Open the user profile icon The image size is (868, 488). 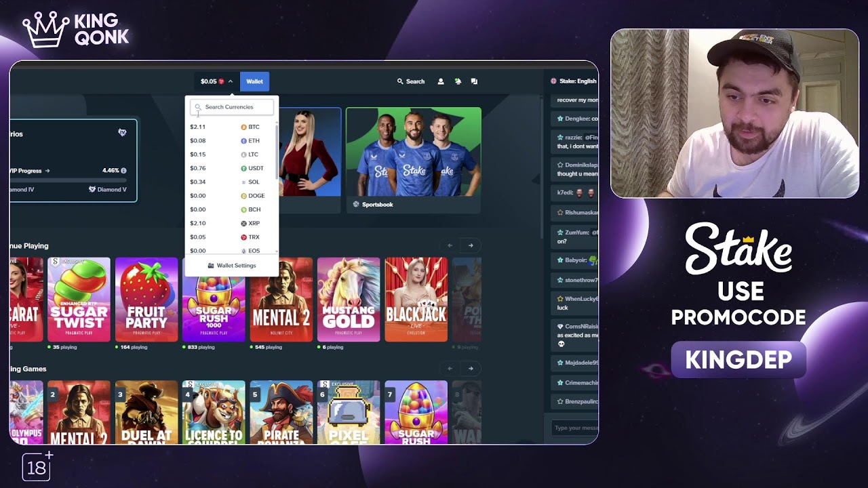[x=441, y=81]
